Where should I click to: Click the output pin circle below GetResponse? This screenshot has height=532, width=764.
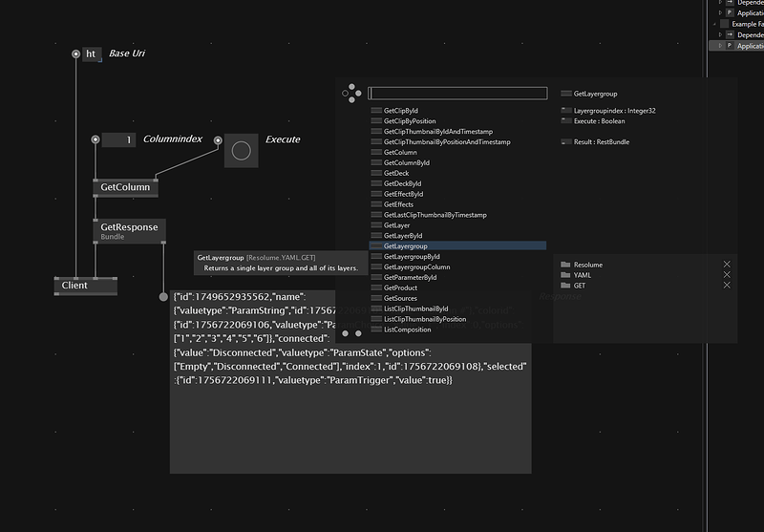tap(163, 297)
